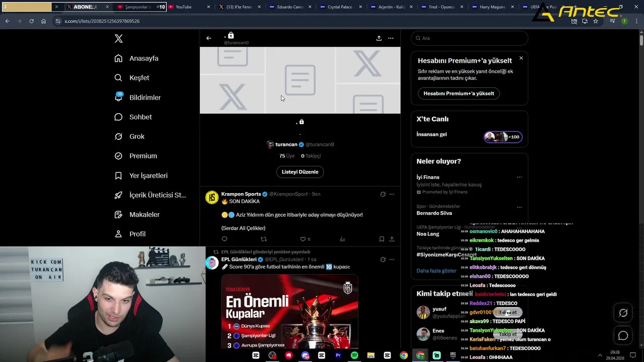Switch to Fred - Oyuncu tab
The width and height of the screenshot is (644, 362).
coord(441,7)
